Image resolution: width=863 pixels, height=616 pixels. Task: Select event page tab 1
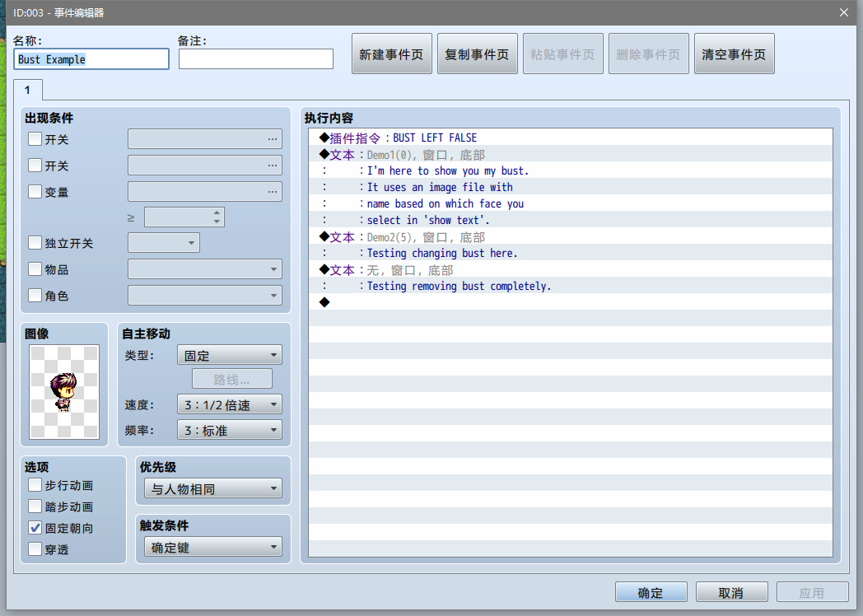[x=27, y=90]
